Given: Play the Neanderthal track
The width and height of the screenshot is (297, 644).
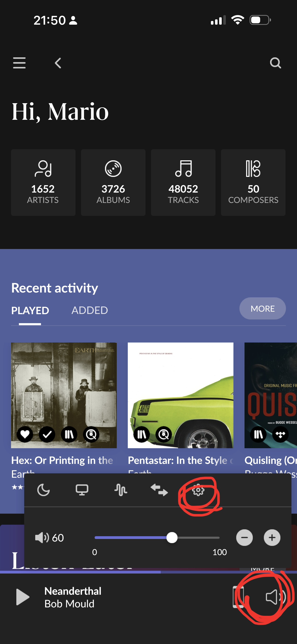Looking at the screenshot, I should point(23,597).
